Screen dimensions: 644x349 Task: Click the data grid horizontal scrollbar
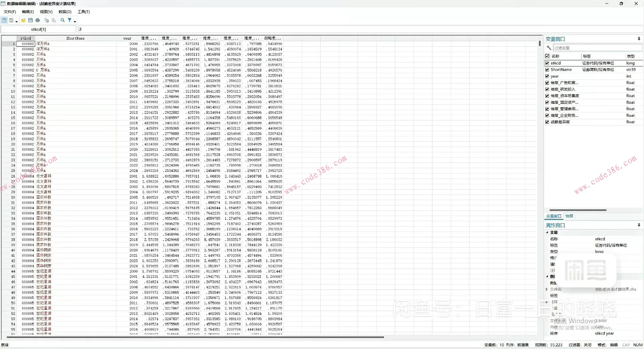coord(195,337)
